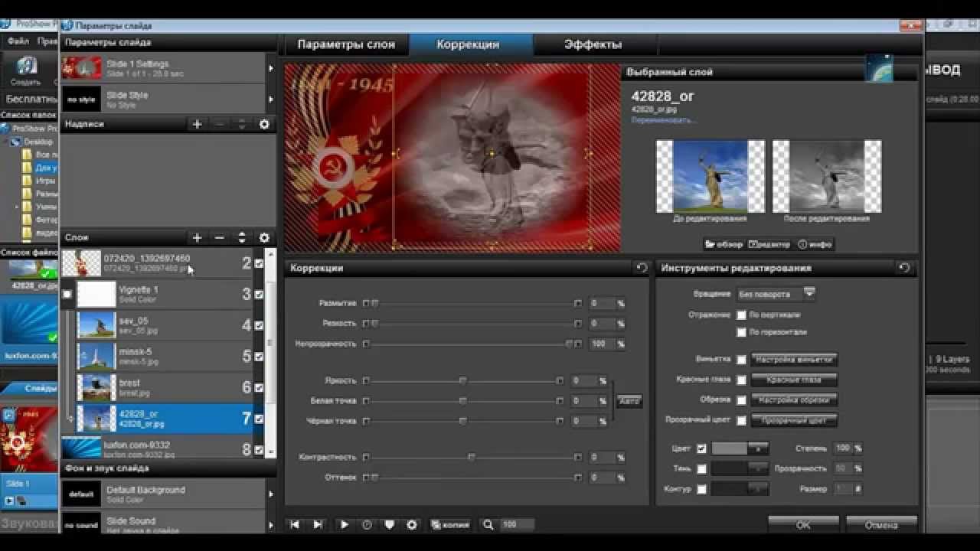Image resolution: width=980 pixels, height=551 pixels.
Task: Click the Авто auto-levels button
Action: pyautogui.click(x=629, y=401)
